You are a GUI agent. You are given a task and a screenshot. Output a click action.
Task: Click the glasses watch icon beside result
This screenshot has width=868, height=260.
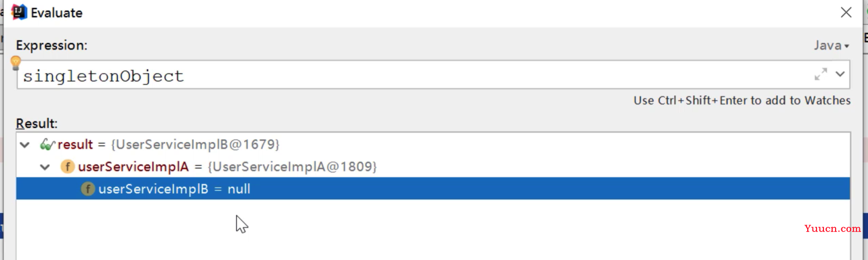click(47, 144)
